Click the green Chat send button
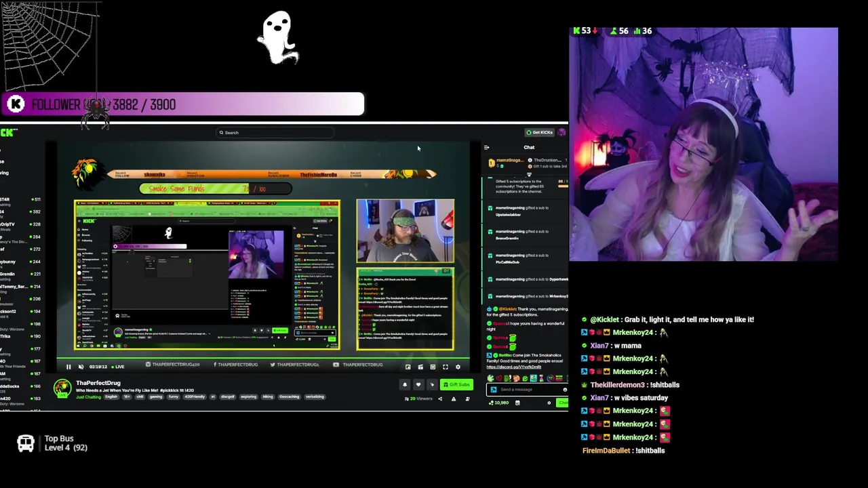Viewport: 868px width, 488px height. 562,403
